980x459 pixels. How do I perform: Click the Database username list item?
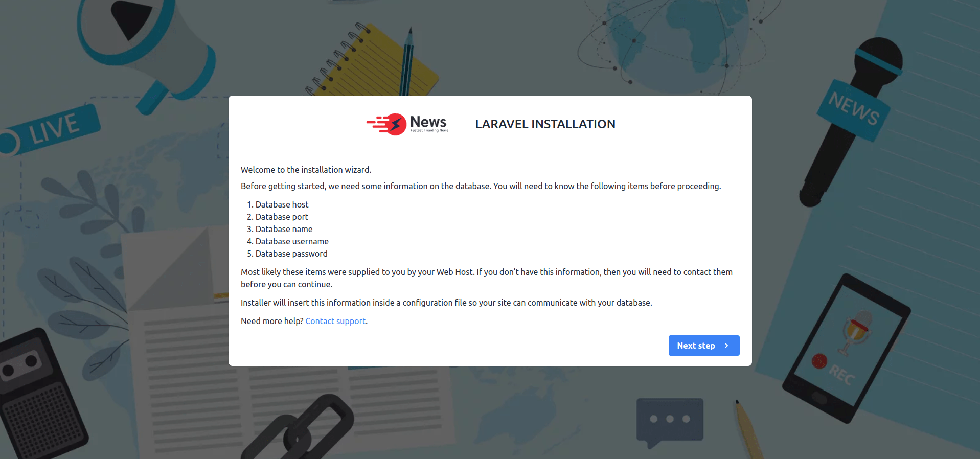pos(292,241)
